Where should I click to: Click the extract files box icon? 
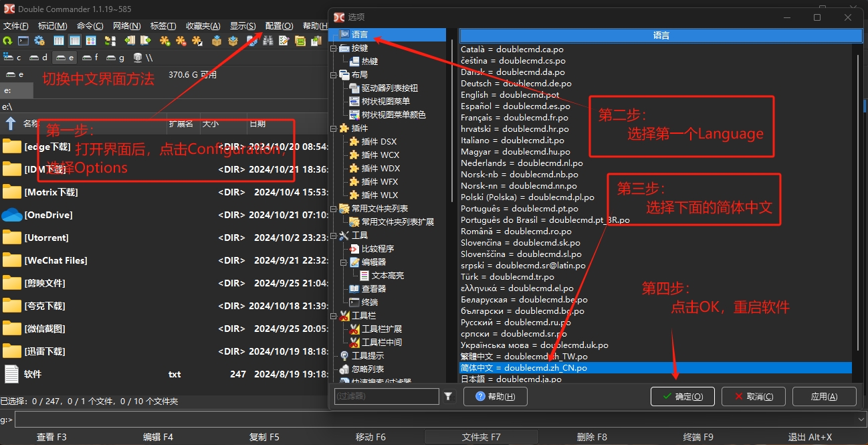pyautogui.click(x=233, y=41)
